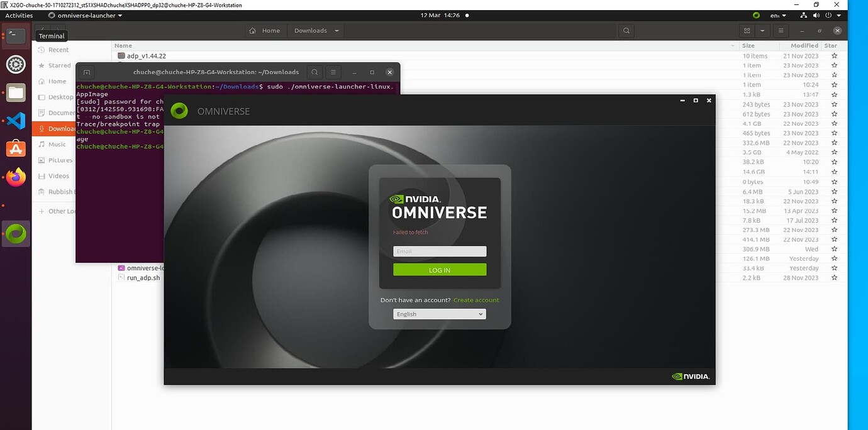The width and height of the screenshot is (868, 430).
Task: Click the search icon in the terminal titlebar
Action: 314,72
